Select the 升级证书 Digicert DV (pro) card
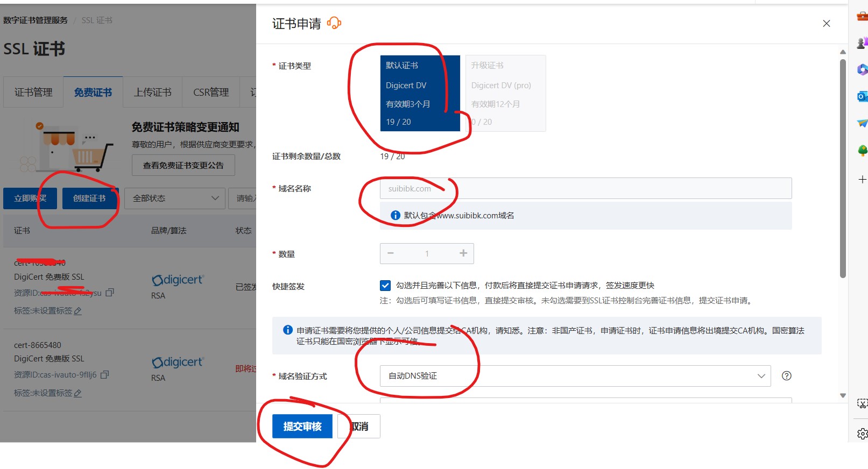This screenshot has height=469, width=868. [x=505, y=93]
